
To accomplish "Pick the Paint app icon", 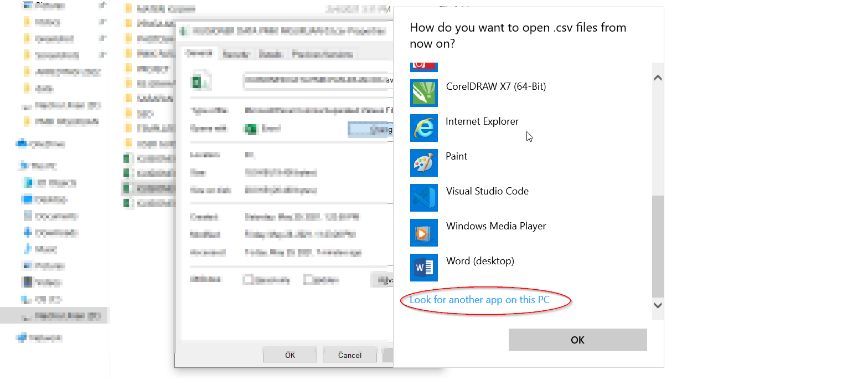I will coord(424,163).
